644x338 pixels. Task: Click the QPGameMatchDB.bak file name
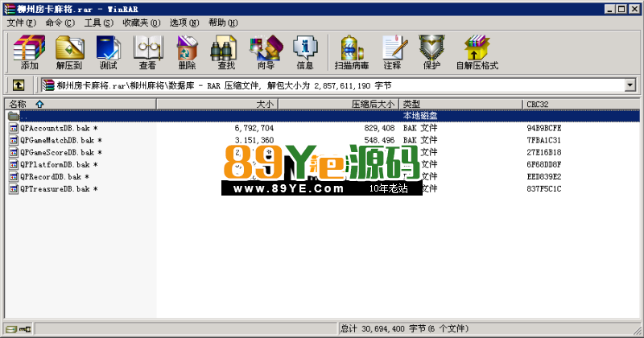click(57, 140)
